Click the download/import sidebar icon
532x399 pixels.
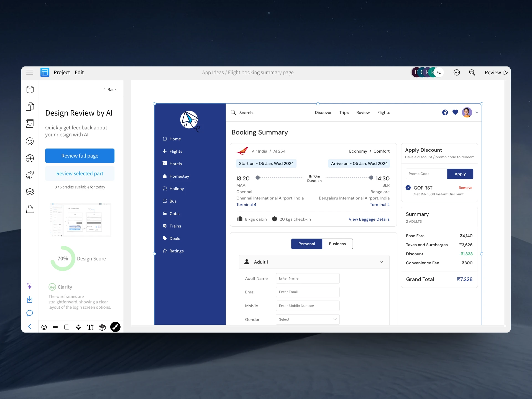30,300
